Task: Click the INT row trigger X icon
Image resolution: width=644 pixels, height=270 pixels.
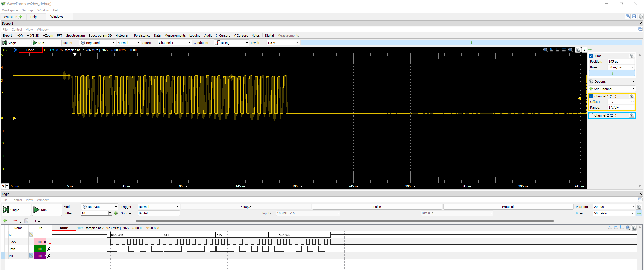Action: pyautogui.click(x=49, y=256)
